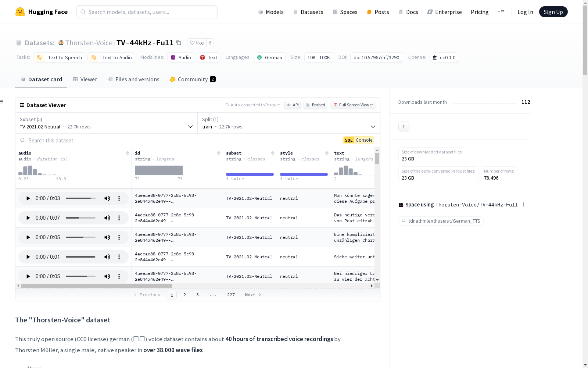Click the table horizontal scrollbar
The image size is (588, 368).
click(96, 286)
